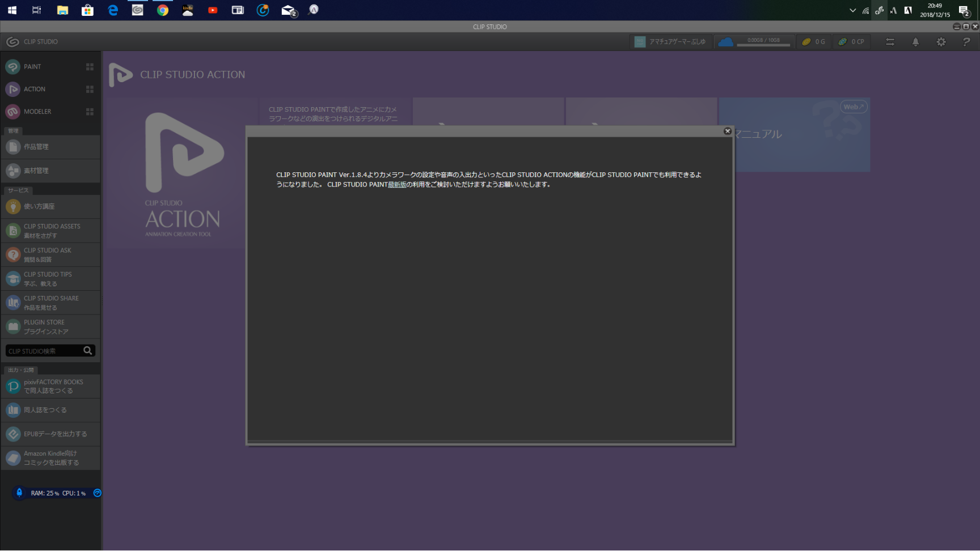Open Microsoft Edge from taskbar

113,10
